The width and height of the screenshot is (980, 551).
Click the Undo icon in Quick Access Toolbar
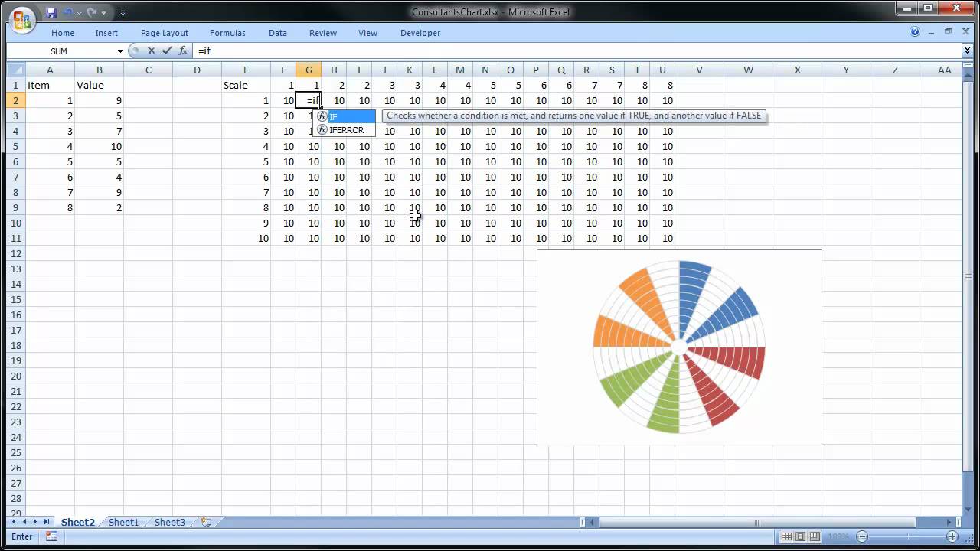pos(67,12)
